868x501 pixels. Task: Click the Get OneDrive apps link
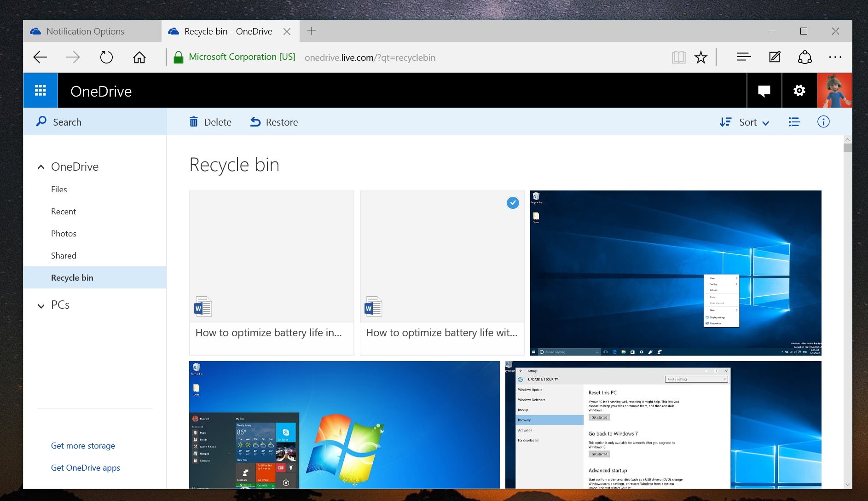(x=85, y=467)
